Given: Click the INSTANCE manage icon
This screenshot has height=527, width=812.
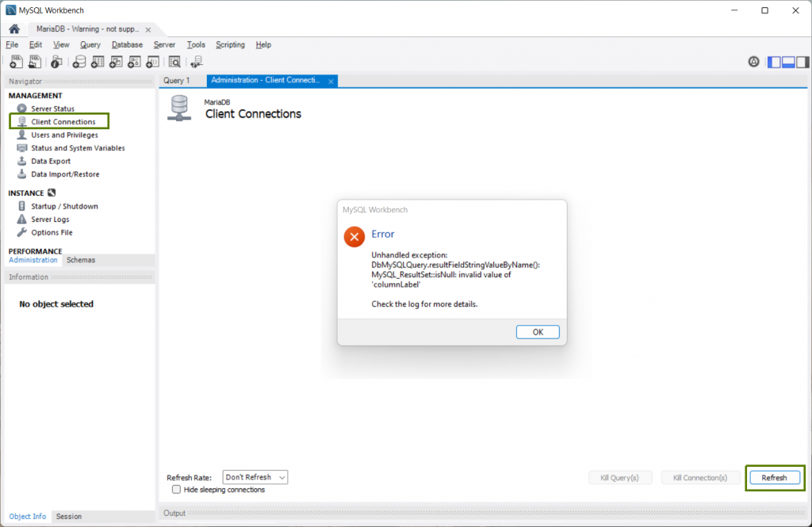Looking at the screenshot, I should (x=52, y=193).
